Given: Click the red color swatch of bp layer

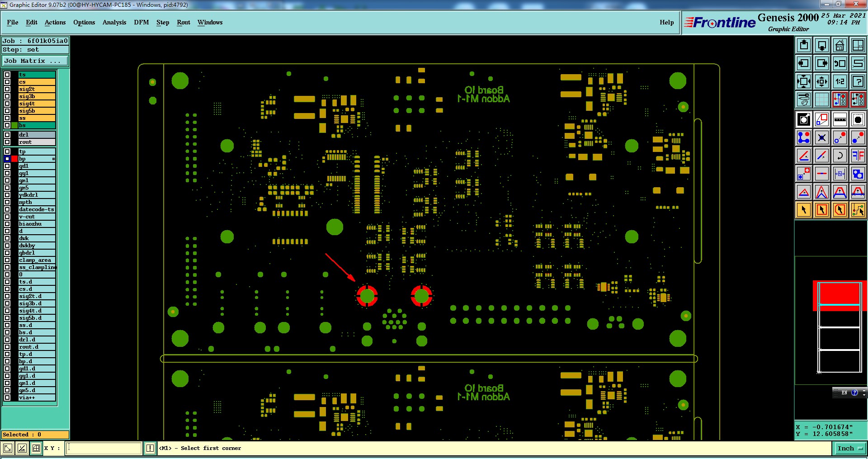Looking at the screenshot, I should (x=14, y=159).
